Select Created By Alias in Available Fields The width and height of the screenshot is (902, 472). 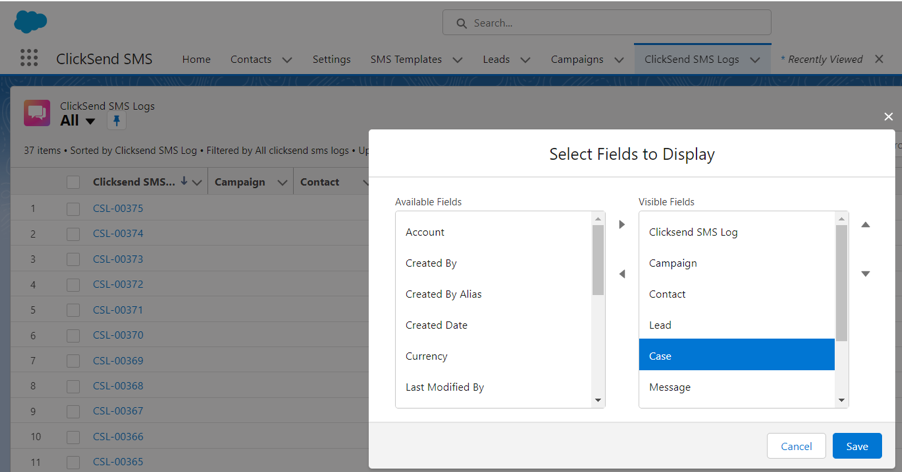pyautogui.click(x=494, y=294)
